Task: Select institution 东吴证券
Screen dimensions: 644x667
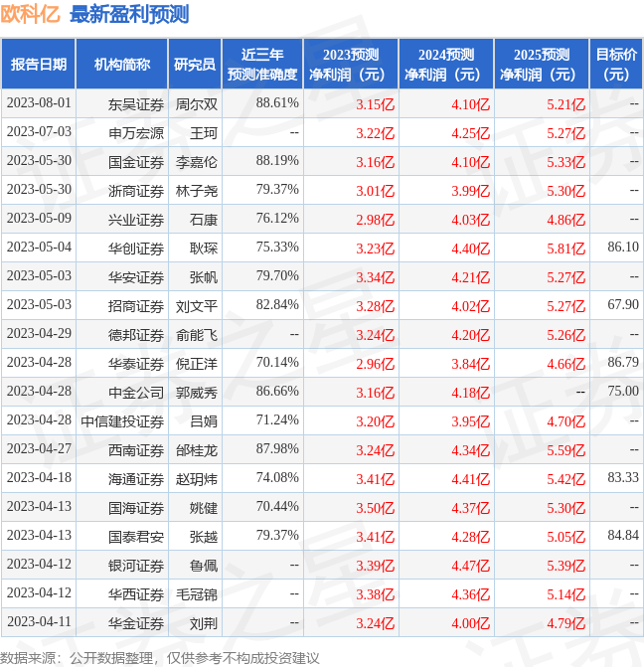Action: tap(136, 104)
